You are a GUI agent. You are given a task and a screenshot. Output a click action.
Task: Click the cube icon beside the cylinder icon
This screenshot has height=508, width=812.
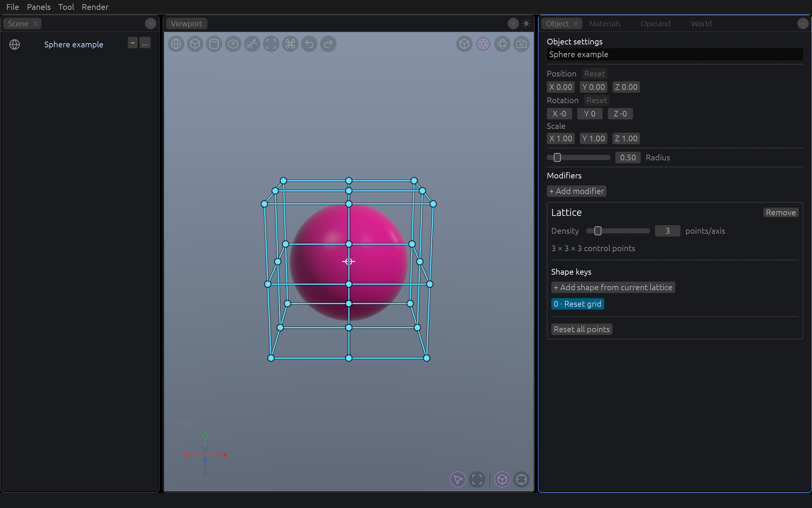tap(195, 44)
